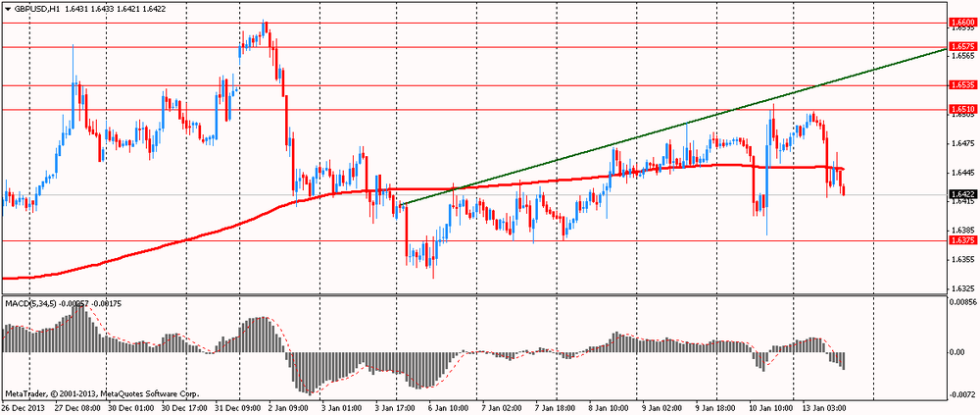The image size is (980, 415).
Task: Click the -0.0072 MACD scale value
Action: [962, 395]
